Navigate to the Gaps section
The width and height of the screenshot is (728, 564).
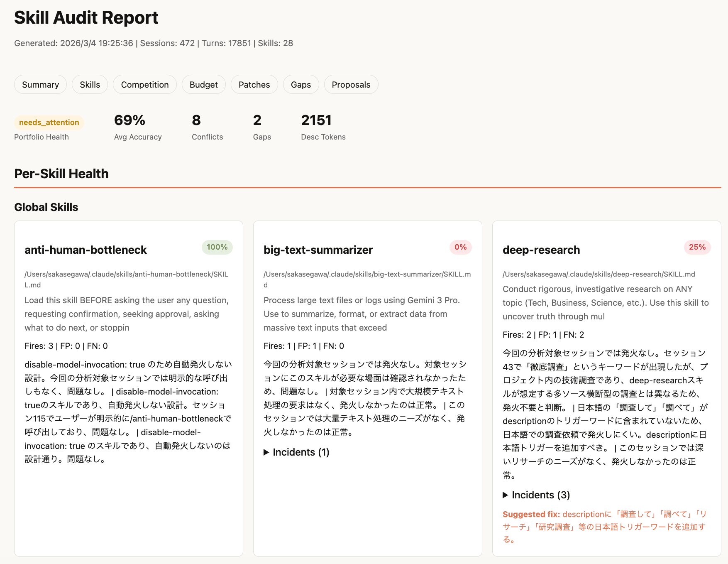(x=300, y=84)
